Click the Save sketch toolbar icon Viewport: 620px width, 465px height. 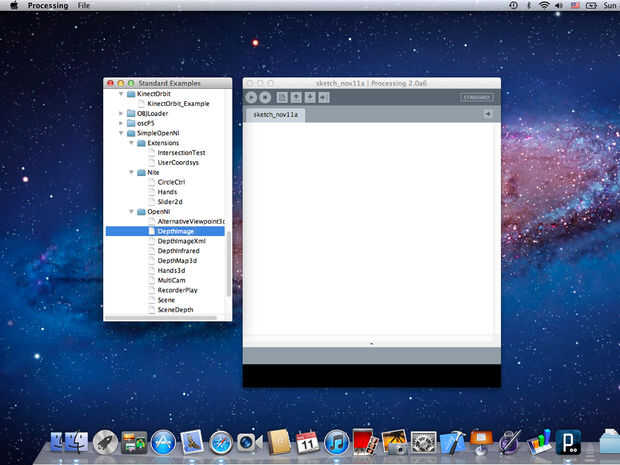(x=310, y=97)
